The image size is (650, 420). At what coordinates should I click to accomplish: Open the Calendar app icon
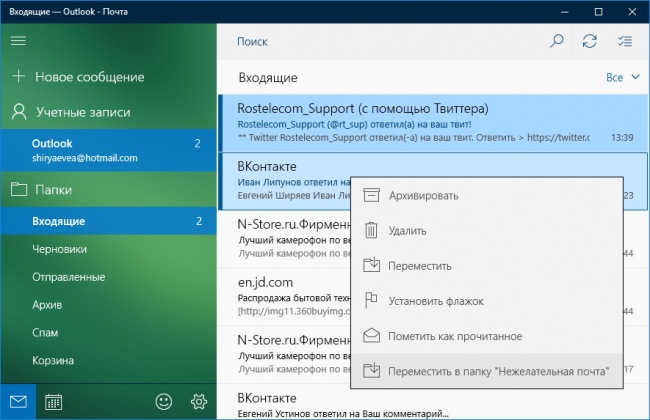(x=53, y=402)
